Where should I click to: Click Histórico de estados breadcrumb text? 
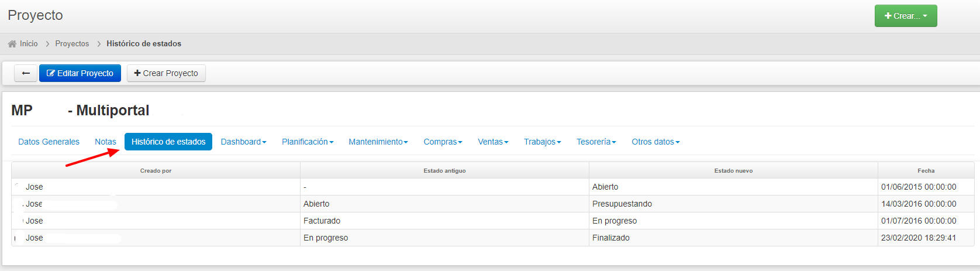[x=144, y=44]
